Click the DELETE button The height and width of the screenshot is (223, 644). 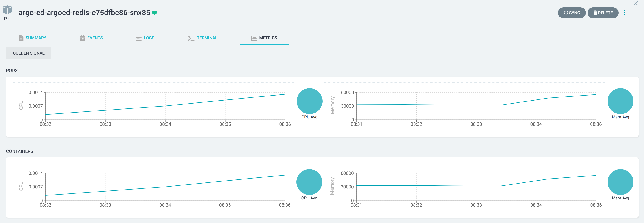(x=603, y=13)
